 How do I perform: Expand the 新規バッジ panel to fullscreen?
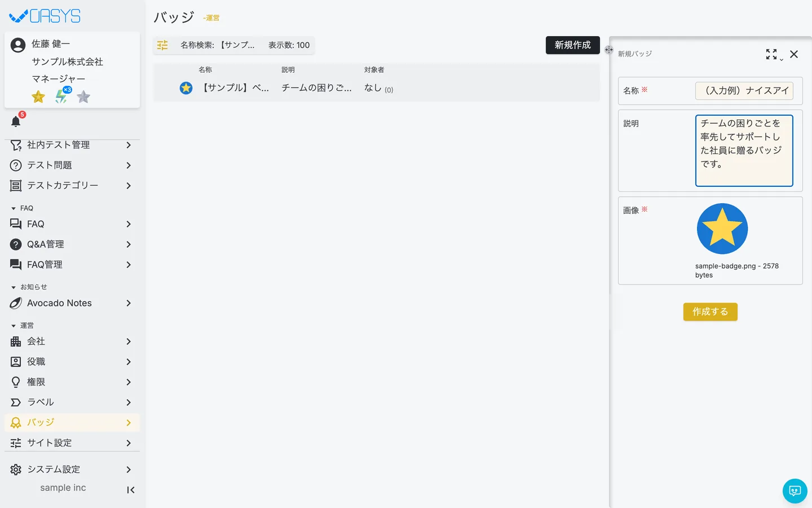(771, 54)
